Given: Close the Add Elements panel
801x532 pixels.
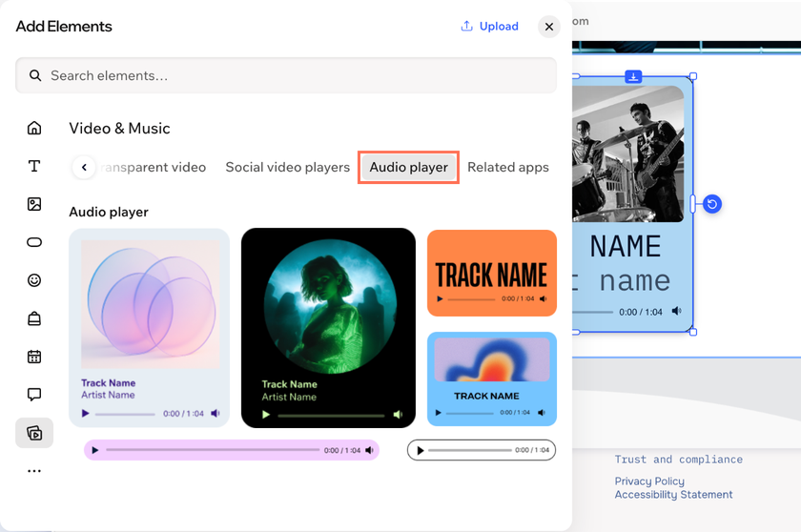Looking at the screenshot, I should coord(549,27).
